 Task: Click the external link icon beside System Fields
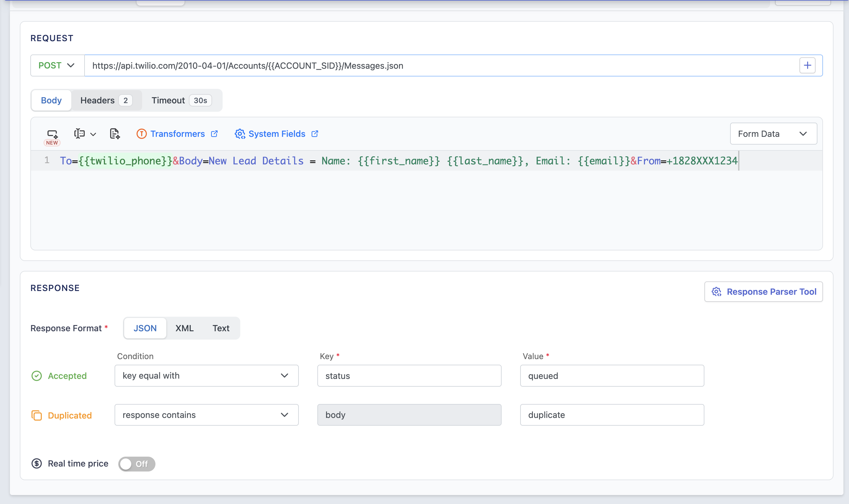[315, 134]
